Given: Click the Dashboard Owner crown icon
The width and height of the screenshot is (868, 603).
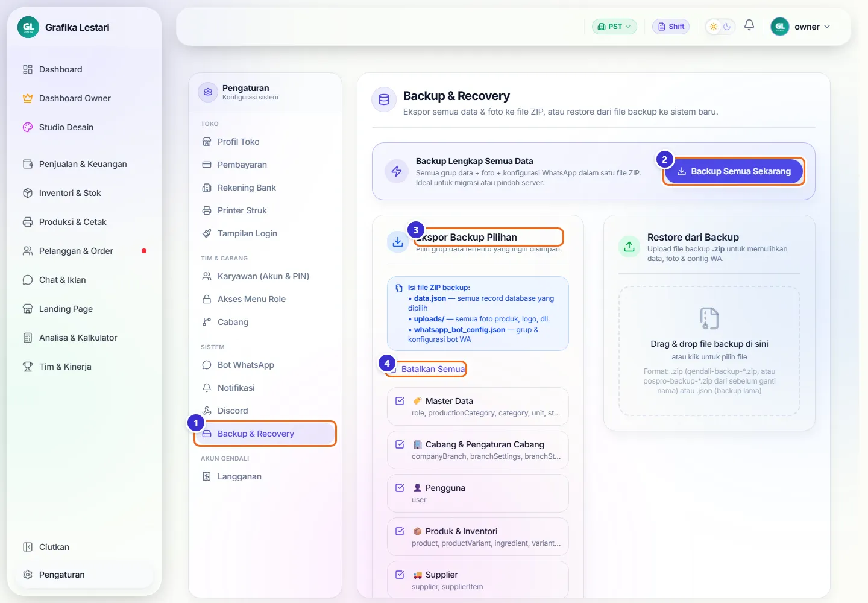Looking at the screenshot, I should [x=28, y=98].
